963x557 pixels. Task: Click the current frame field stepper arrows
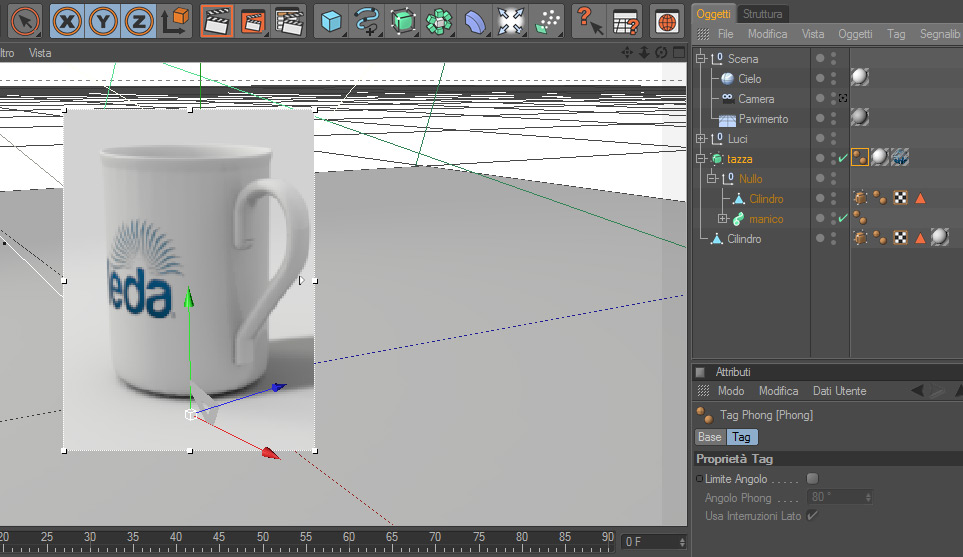tap(682, 542)
